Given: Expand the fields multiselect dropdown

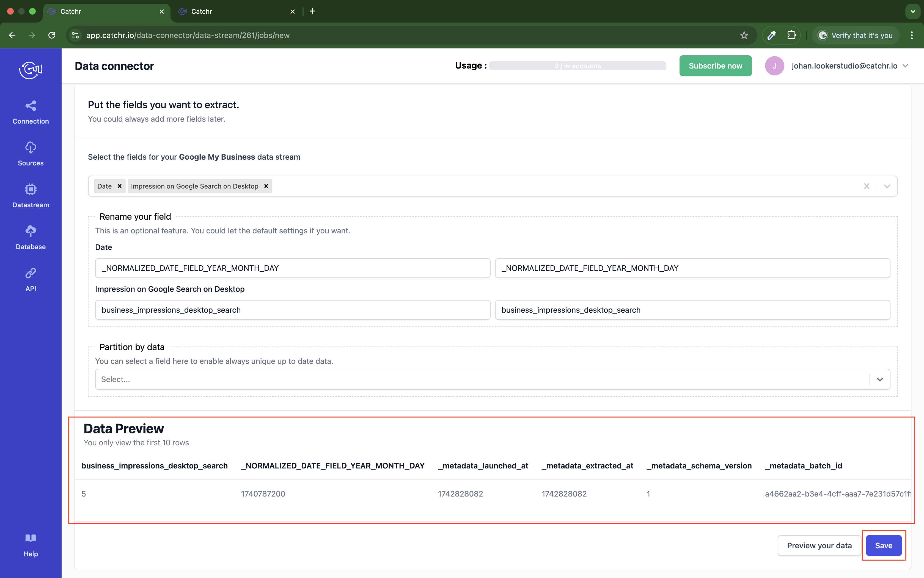Looking at the screenshot, I should [887, 186].
